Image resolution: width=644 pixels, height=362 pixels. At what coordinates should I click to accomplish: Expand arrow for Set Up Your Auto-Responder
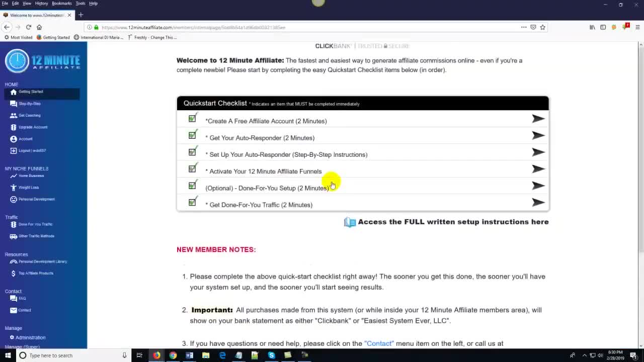point(538,152)
